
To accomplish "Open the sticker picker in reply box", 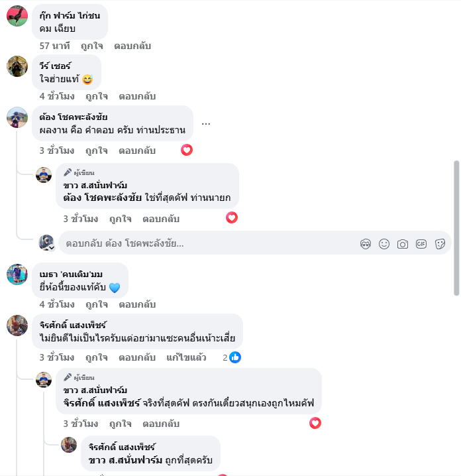I will (x=440, y=244).
